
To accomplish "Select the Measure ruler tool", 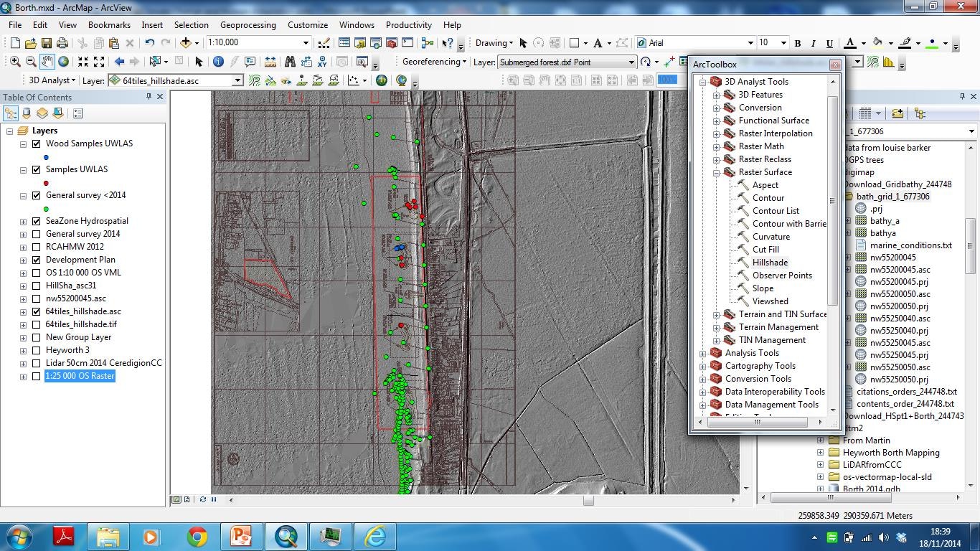I will click(x=270, y=62).
